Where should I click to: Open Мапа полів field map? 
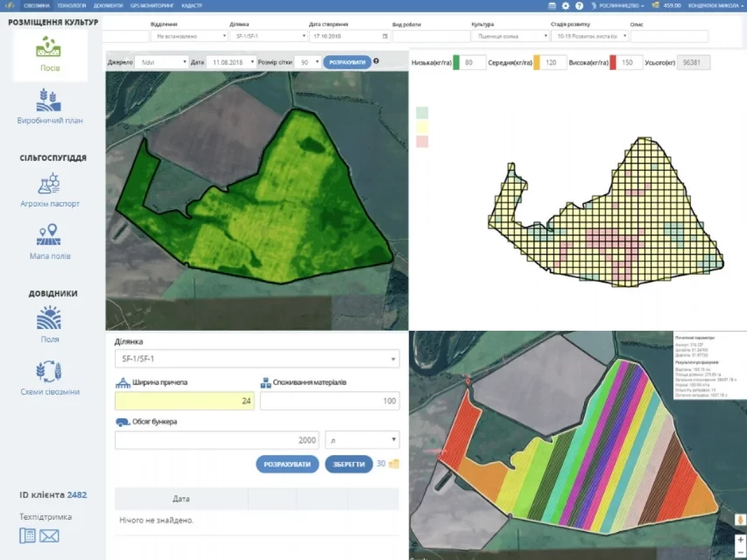[49, 235]
